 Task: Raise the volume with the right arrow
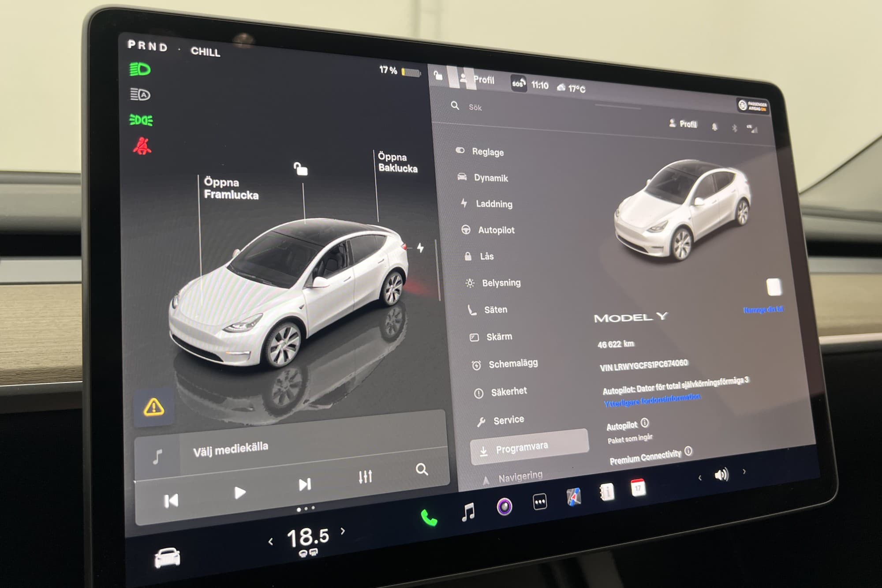(744, 472)
